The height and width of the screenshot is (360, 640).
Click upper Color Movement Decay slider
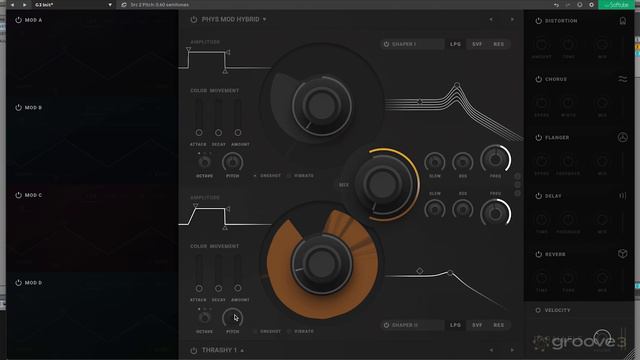tap(218, 118)
